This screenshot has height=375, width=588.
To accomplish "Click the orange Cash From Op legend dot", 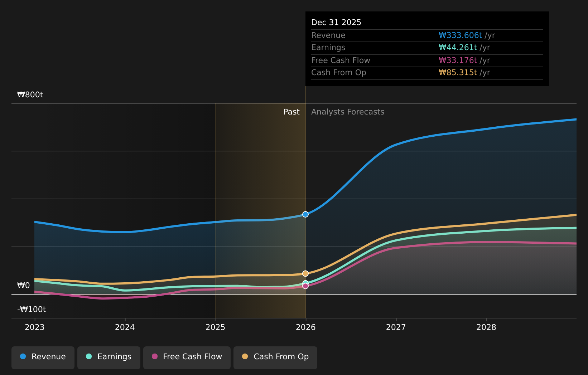I will click(245, 356).
